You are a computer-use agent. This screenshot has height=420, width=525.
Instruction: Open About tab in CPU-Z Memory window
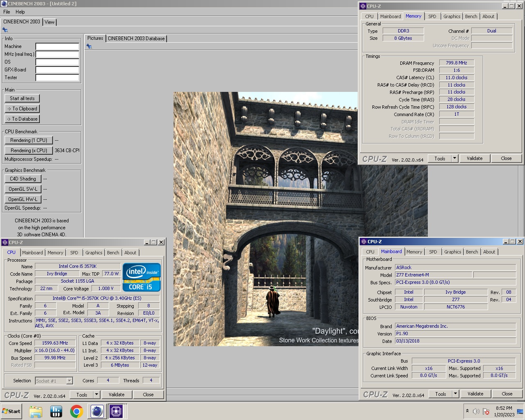click(488, 16)
